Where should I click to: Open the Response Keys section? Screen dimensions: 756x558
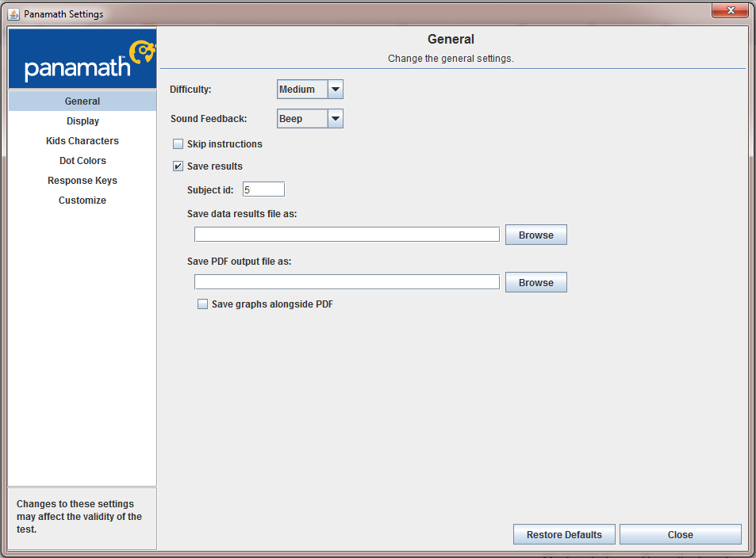[x=83, y=180]
